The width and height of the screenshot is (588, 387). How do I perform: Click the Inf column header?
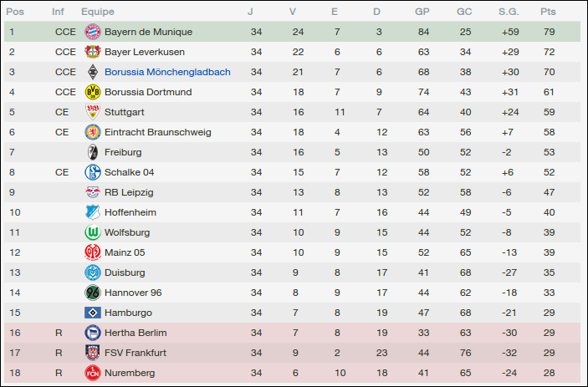(x=58, y=12)
